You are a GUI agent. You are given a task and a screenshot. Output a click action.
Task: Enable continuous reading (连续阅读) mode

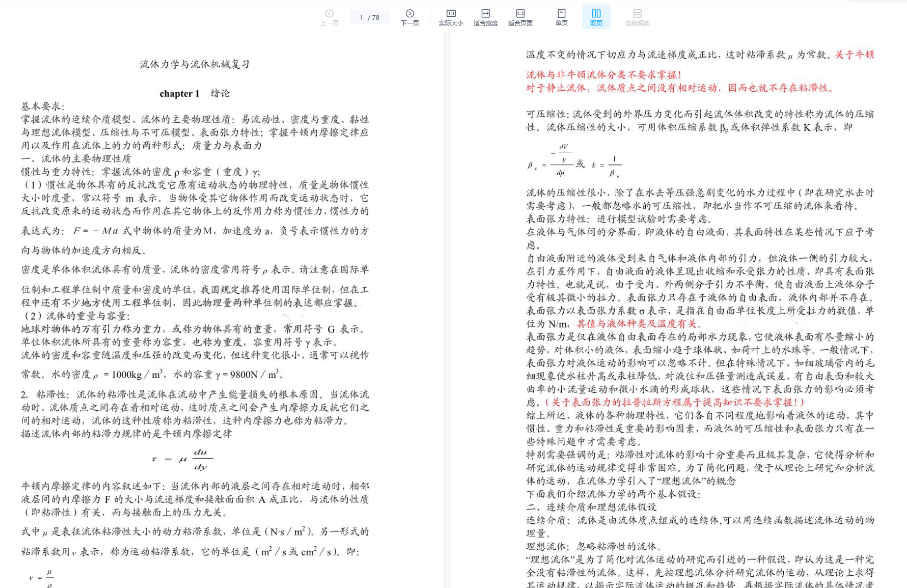click(x=637, y=17)
